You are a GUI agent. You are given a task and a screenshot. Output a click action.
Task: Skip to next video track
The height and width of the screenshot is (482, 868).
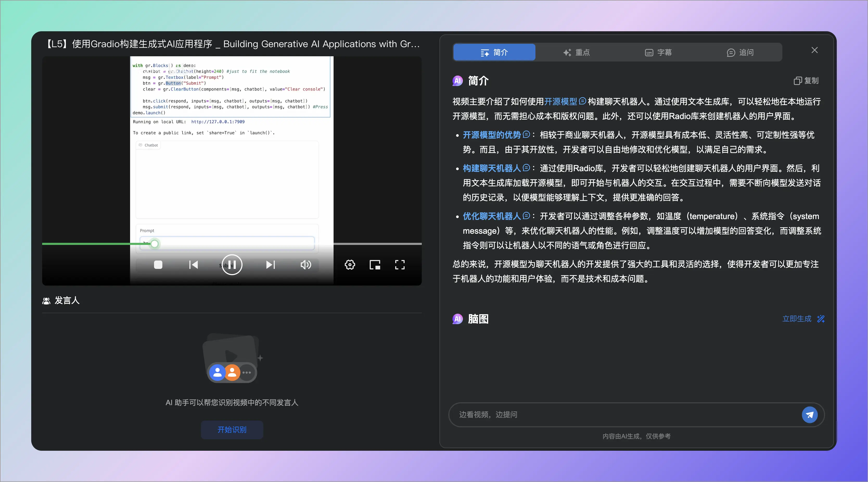click(270, 265)
